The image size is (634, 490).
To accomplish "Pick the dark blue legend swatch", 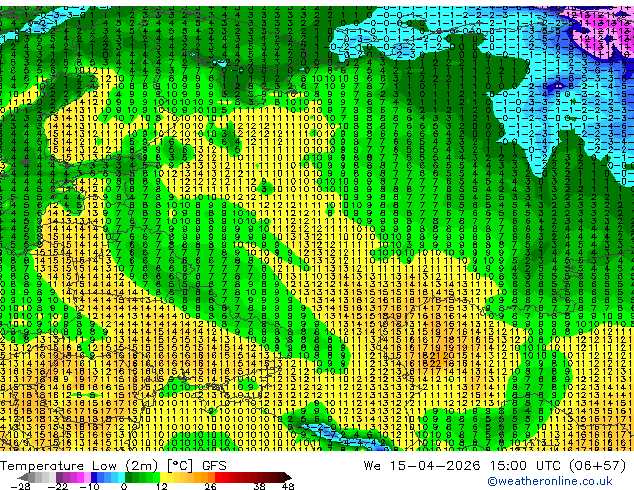I will [x=94, y=477].
